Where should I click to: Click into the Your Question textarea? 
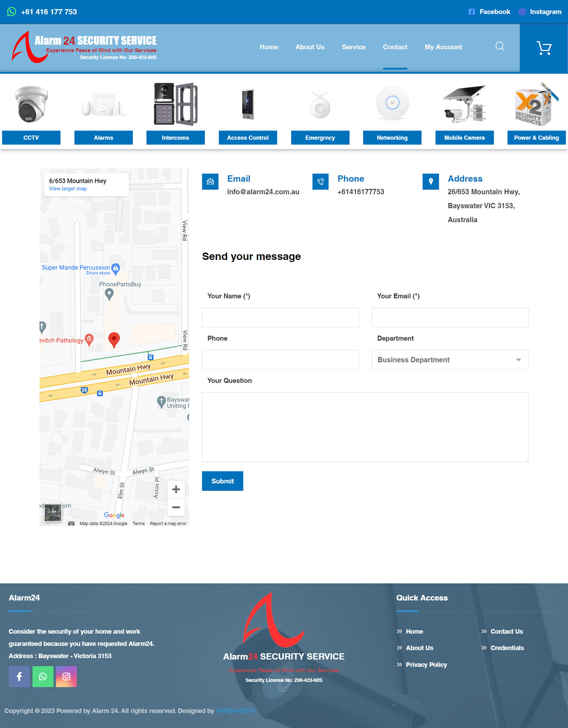[x=365, y=427]
